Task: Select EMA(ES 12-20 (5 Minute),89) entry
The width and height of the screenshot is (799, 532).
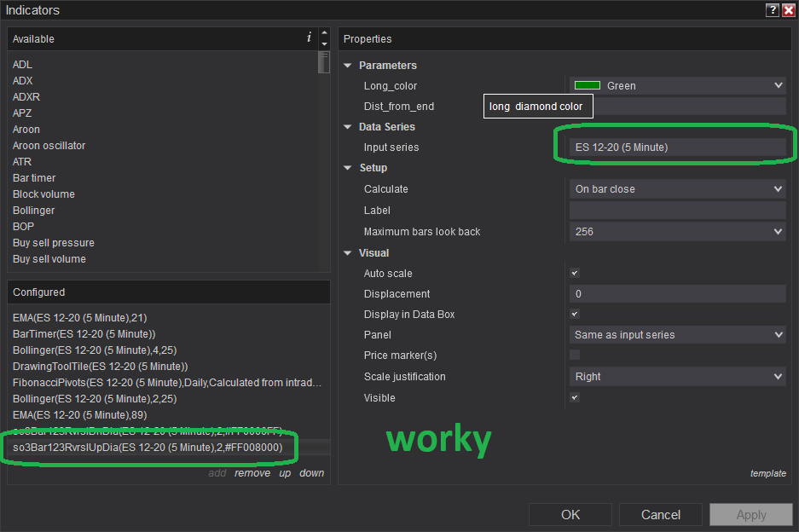Action: tap(80, 415)
